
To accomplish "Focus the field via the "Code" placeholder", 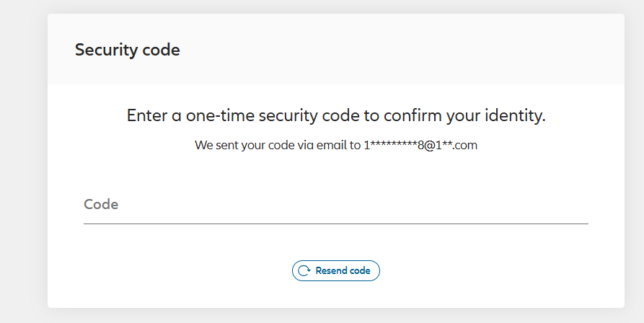I will pyautogui.click(x=101, y=205).
